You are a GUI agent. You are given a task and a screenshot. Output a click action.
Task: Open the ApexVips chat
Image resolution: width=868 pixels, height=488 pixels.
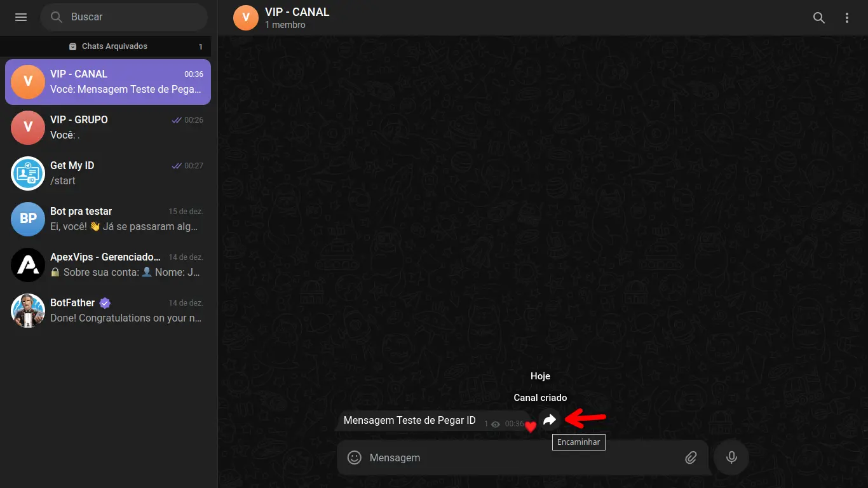pos(108,264)
